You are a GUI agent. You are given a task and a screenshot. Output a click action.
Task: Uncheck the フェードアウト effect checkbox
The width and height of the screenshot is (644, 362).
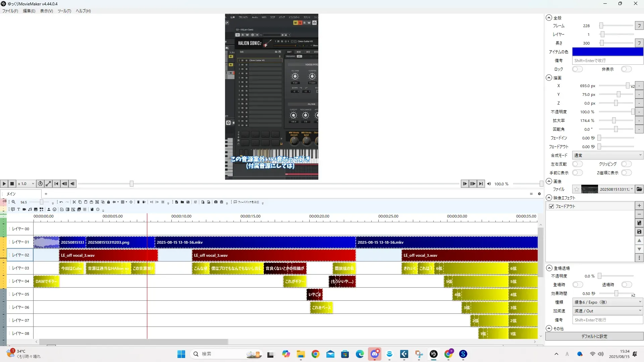pos(551,206)
